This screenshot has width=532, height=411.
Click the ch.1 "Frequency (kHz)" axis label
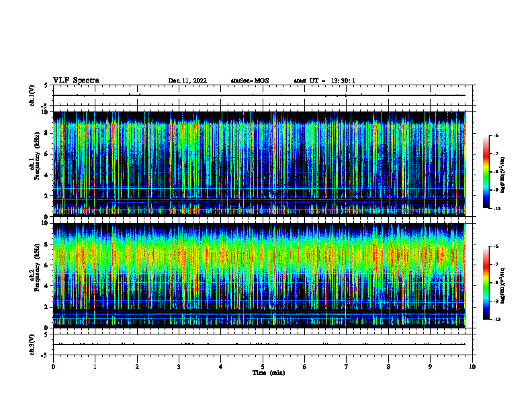pos(37,156)
